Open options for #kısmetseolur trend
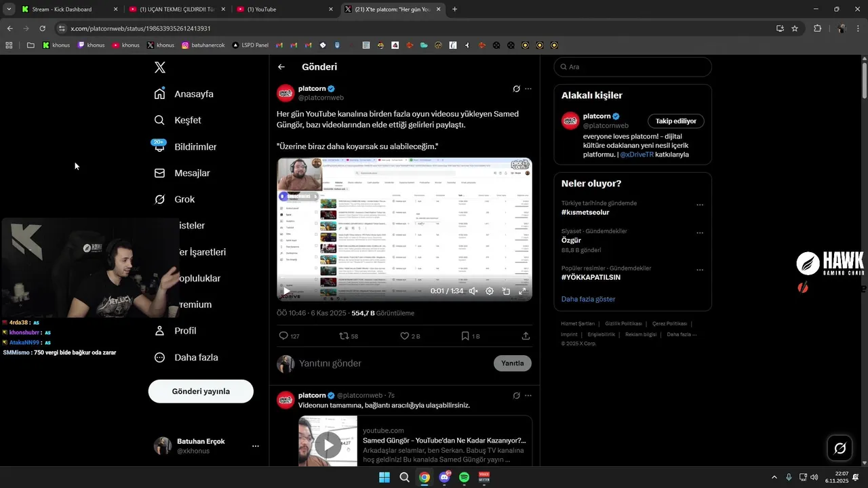The image size is (868, 488). tap(700, 205)
